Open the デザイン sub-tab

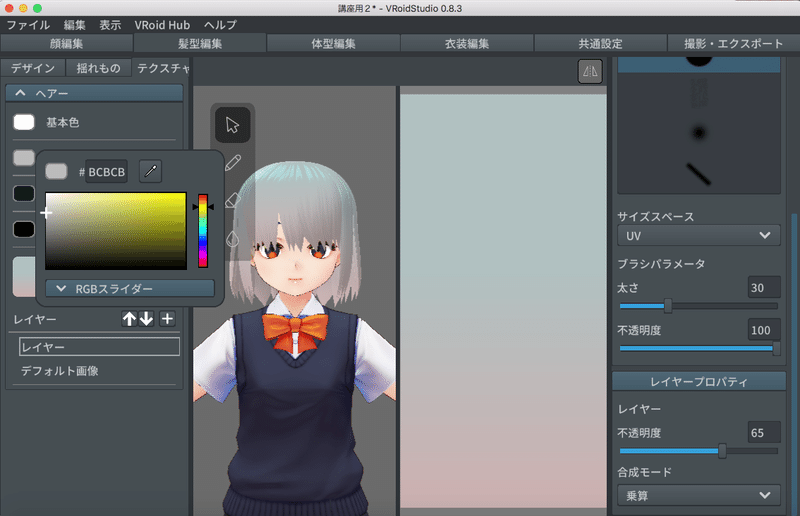[33, 68]
